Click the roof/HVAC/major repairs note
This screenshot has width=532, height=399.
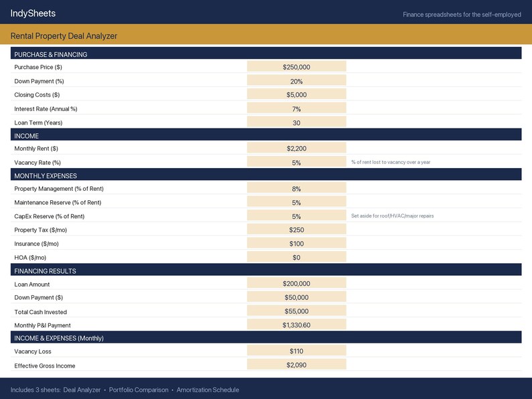392,216
